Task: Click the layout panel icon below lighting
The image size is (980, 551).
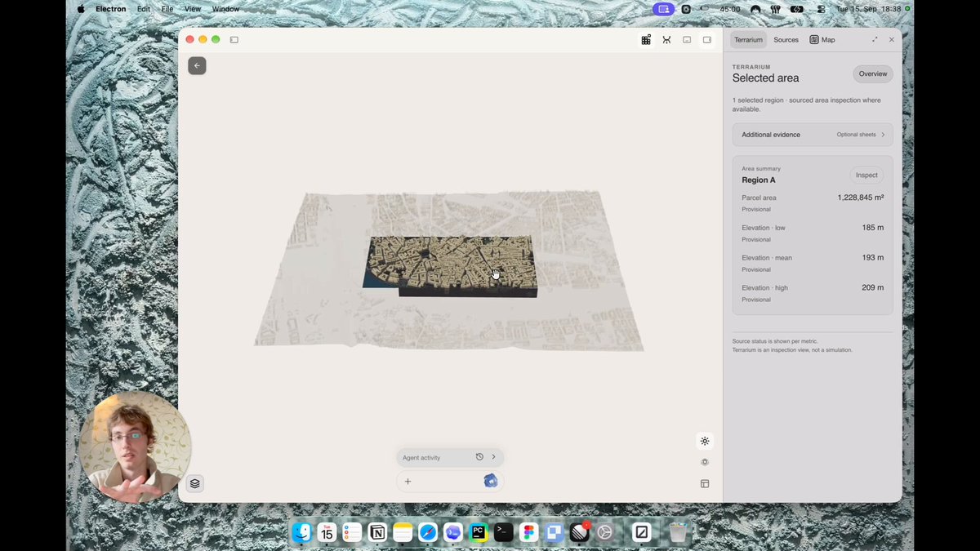Action: coord(705,483)
